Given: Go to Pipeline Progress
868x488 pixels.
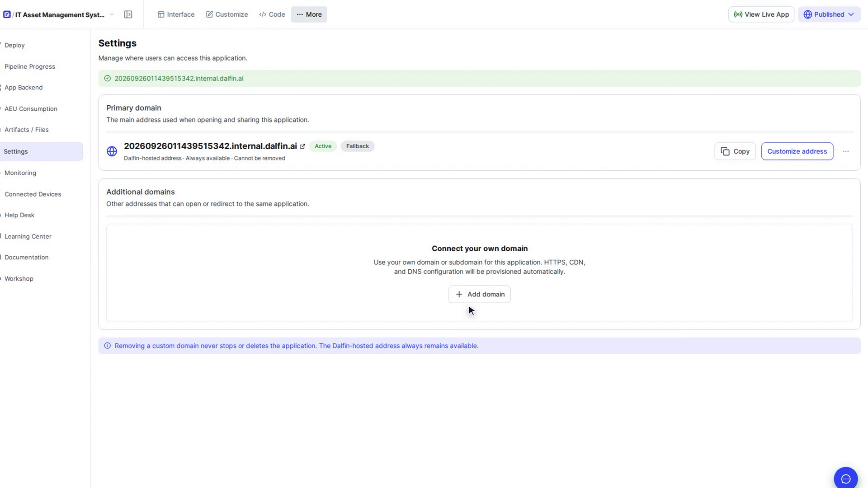Looking at the screenshot, I should 30,66.
